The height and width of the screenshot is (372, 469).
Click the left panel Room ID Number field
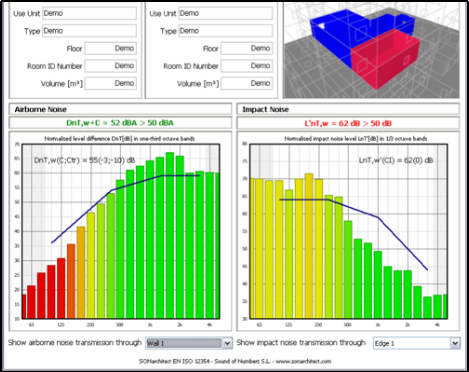coord(110,66)
